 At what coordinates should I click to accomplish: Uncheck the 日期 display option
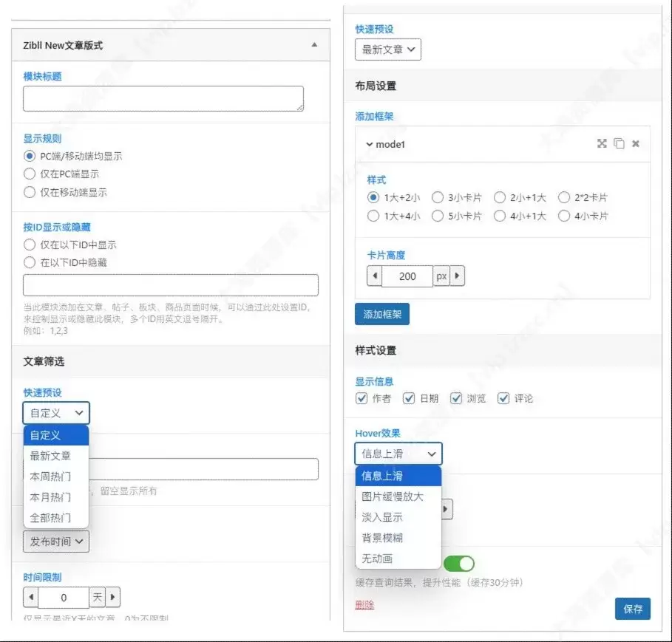[410, 398]
